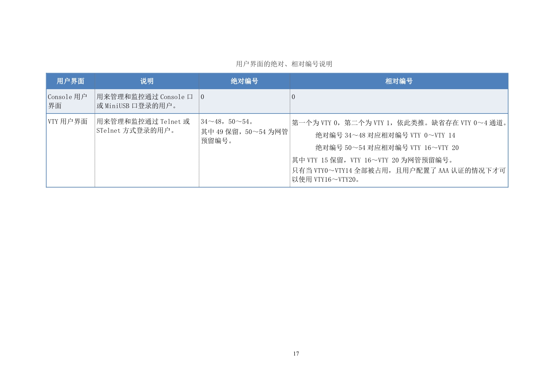The height and width of the screenshot is (392, 554).
Task: Click the line mapping 34~48 to VTY 0~14
Action: point(385,136)
